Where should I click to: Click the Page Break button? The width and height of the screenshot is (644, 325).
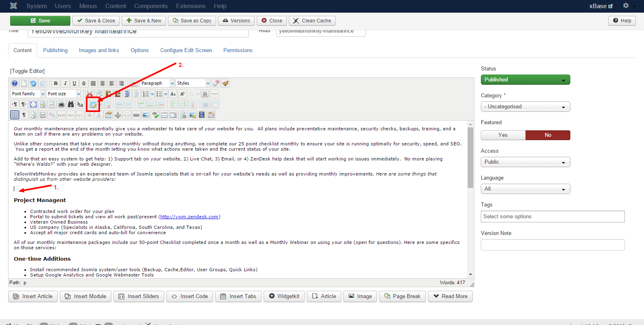[x=402, y=296]
